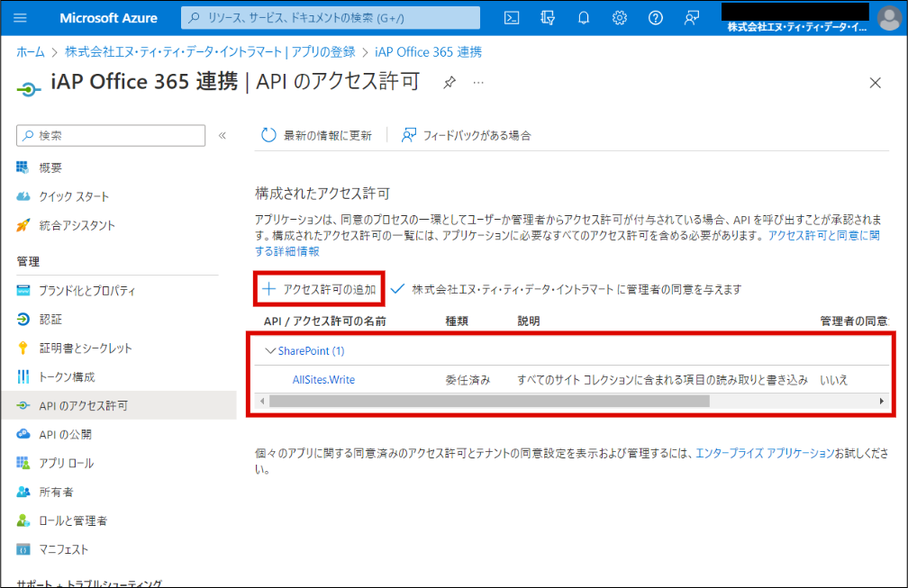The image size is (908, 588).
Task: Collapse the SharePoint (1) permission group
Action: 268,350
